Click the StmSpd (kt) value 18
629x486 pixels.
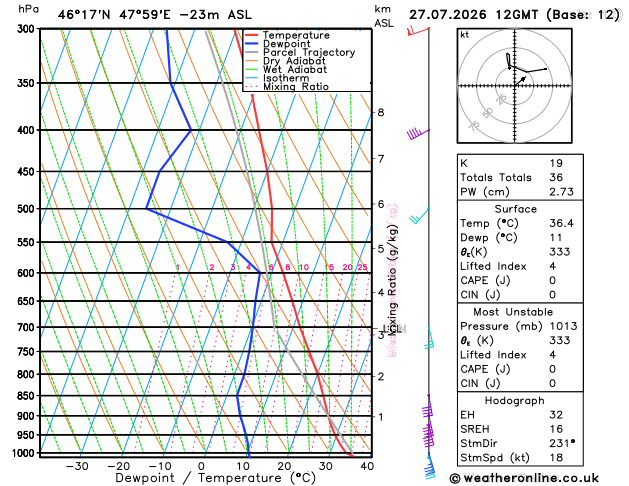pyautogui.click(x=556, y=458)
